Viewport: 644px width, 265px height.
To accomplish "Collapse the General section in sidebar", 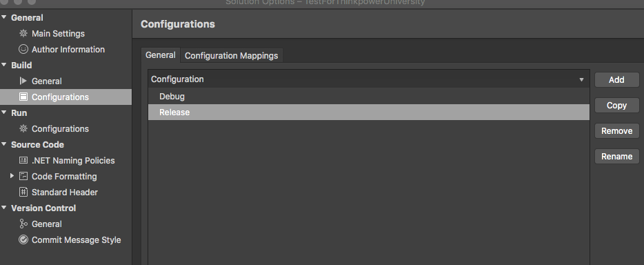I will (x=3, y=17).
